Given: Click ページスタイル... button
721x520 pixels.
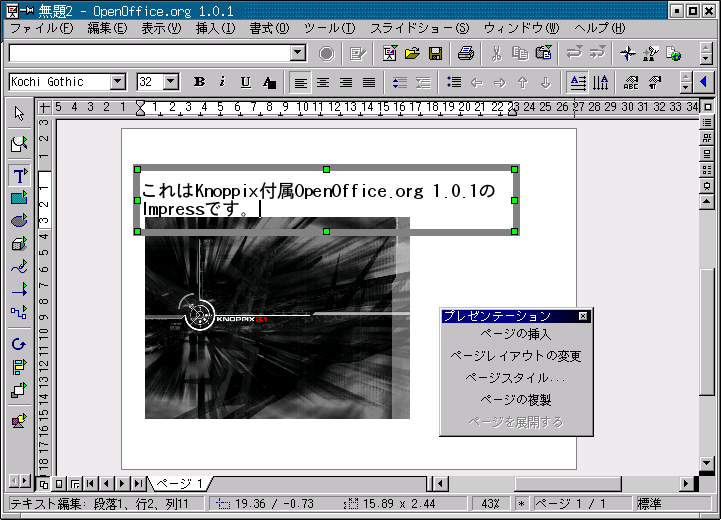Looking at the screenshot, I should [516, 378].
